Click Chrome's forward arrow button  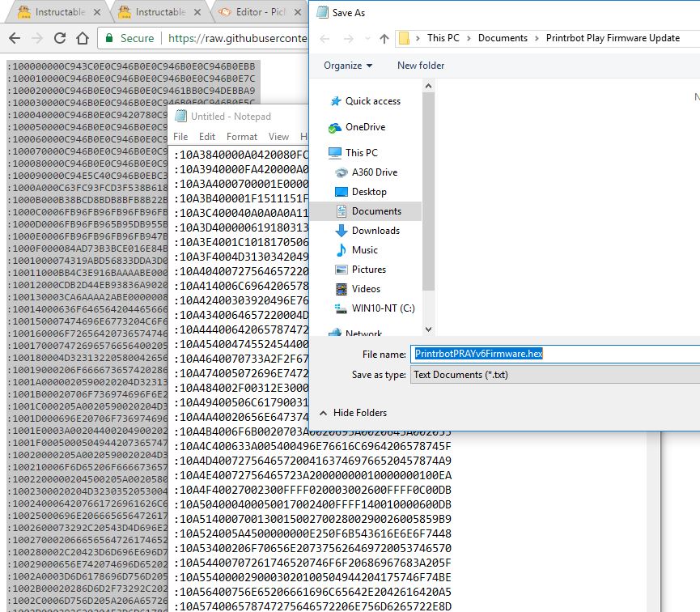point(37,38)
